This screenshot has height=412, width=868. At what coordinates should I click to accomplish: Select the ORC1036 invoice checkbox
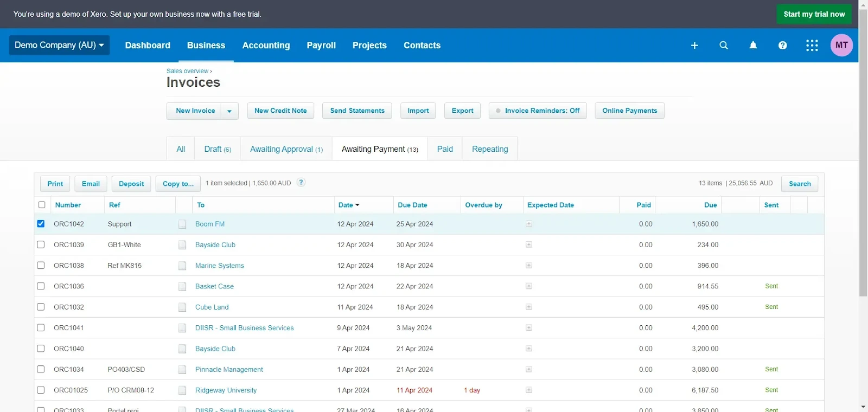click(x=41, y=286)
